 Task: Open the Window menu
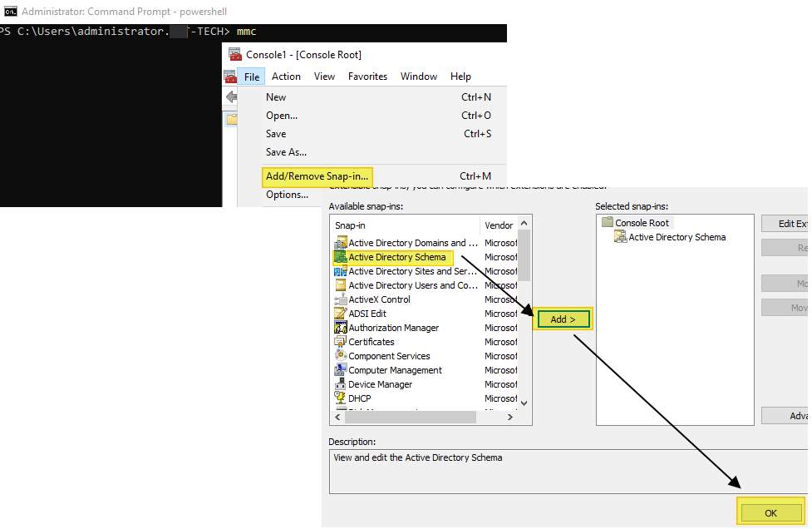[418, 77]
